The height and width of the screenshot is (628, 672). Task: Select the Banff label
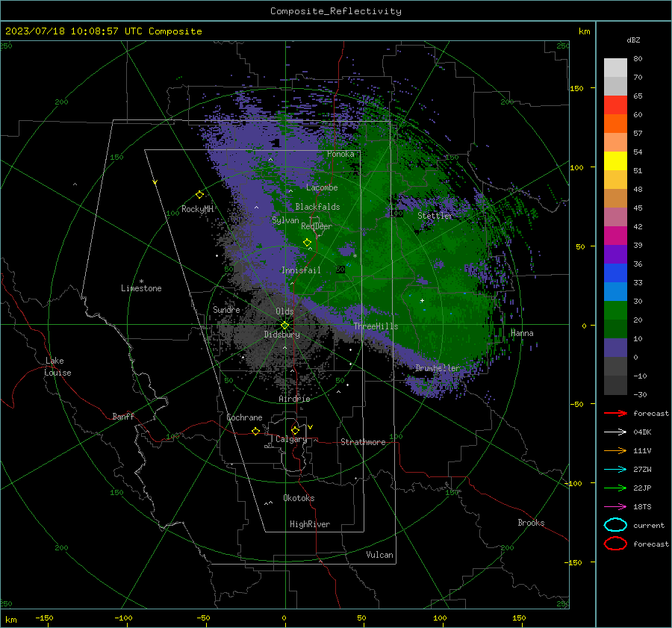(123, 416)
